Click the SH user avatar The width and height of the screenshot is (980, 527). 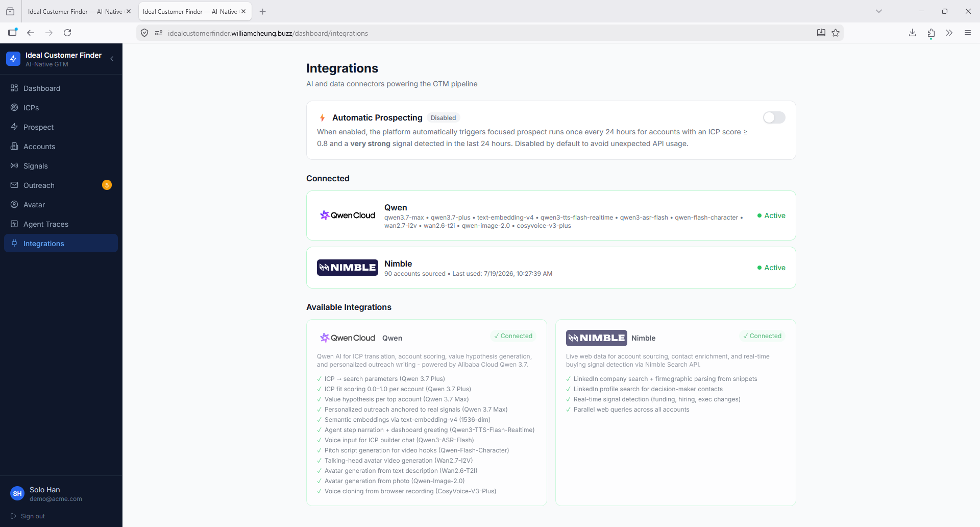pyautogui.click(x=17, y=493)
